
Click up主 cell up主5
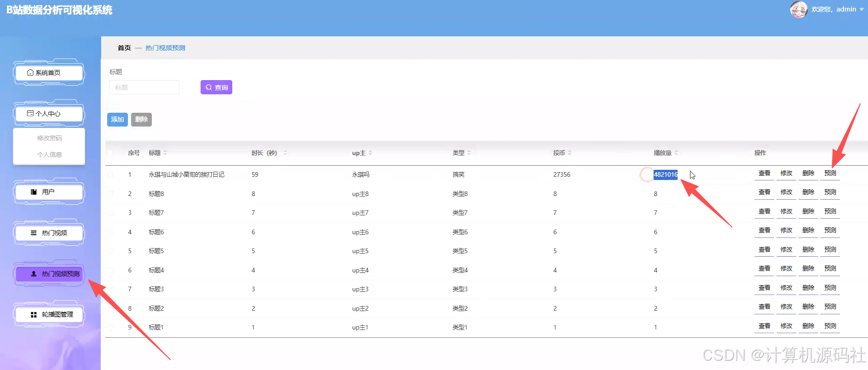360,251
